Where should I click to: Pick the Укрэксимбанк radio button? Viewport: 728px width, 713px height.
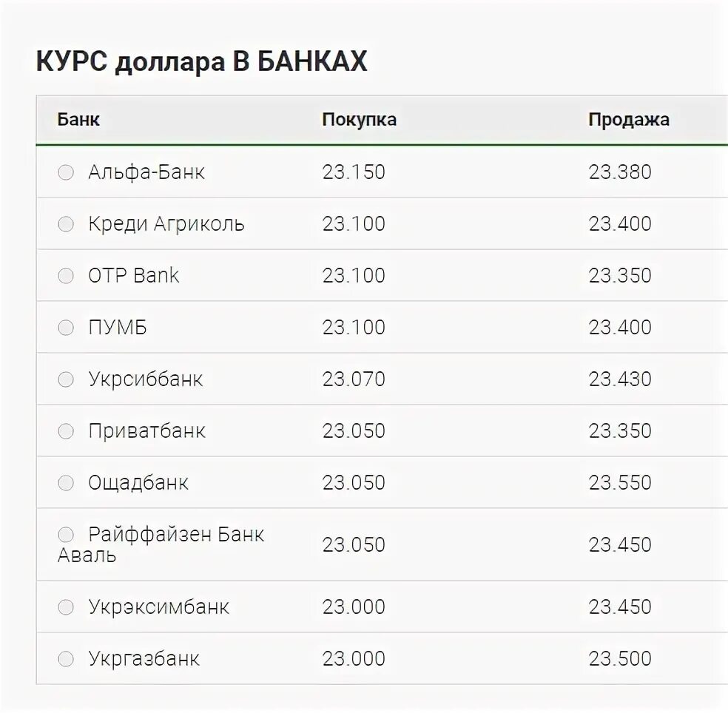tap(66, 607)
